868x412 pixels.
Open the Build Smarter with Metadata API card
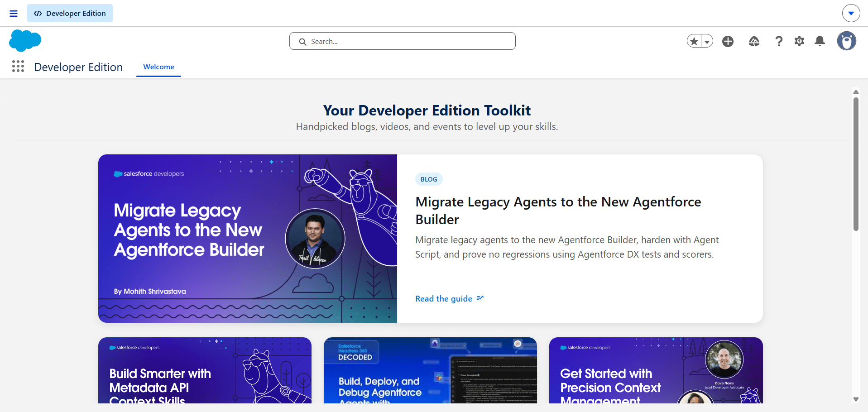205,370
